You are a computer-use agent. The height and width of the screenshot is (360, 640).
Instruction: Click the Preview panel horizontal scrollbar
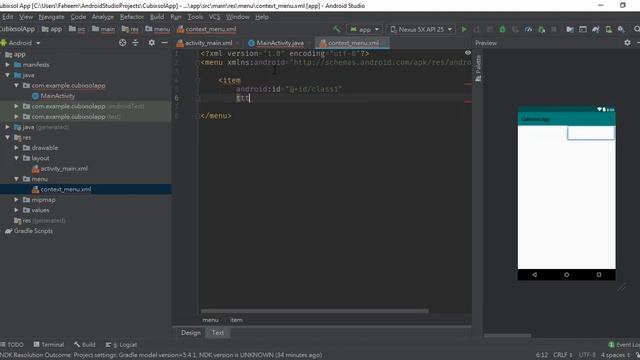click(507, 336)
